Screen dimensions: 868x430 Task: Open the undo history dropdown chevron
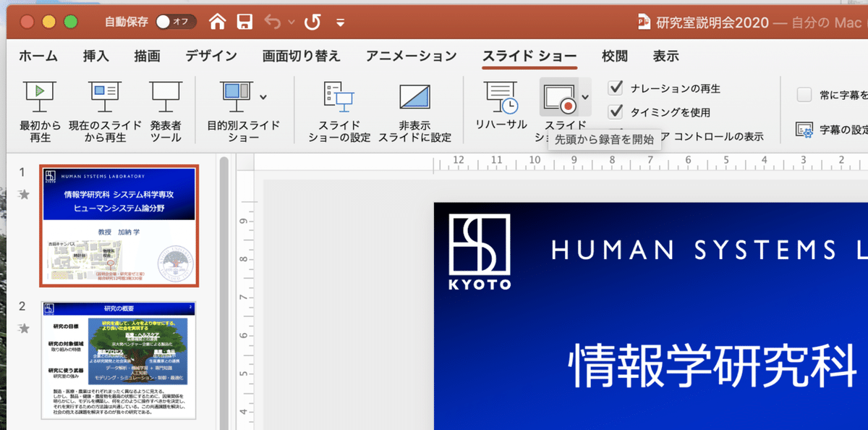click(292, 22)
